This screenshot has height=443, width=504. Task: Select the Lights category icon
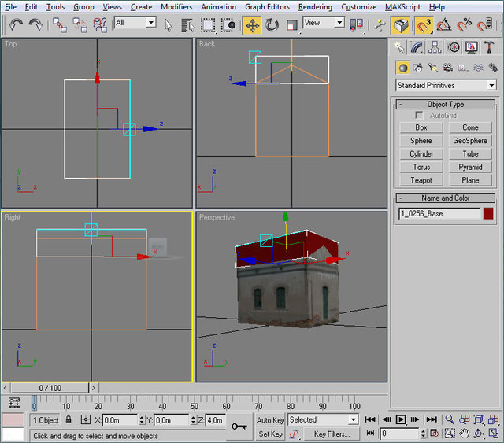coord(432,68)
